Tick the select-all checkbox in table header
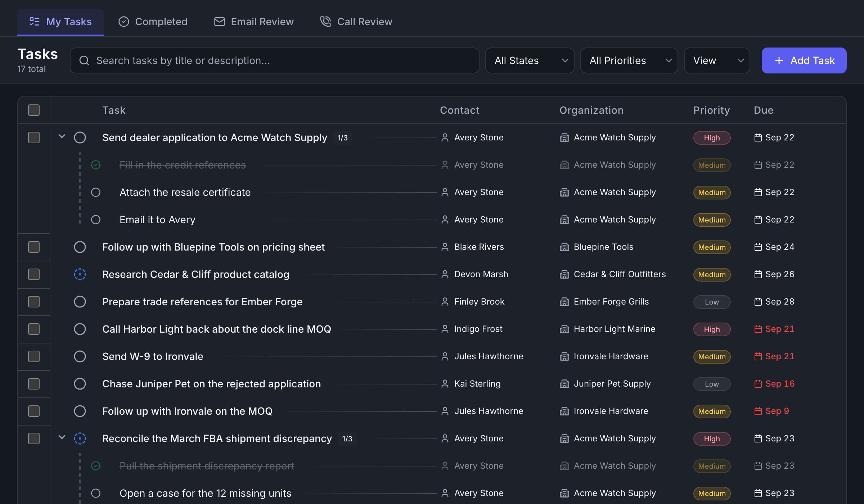This screenshot has width=864, height=504. tap(34, 110)
